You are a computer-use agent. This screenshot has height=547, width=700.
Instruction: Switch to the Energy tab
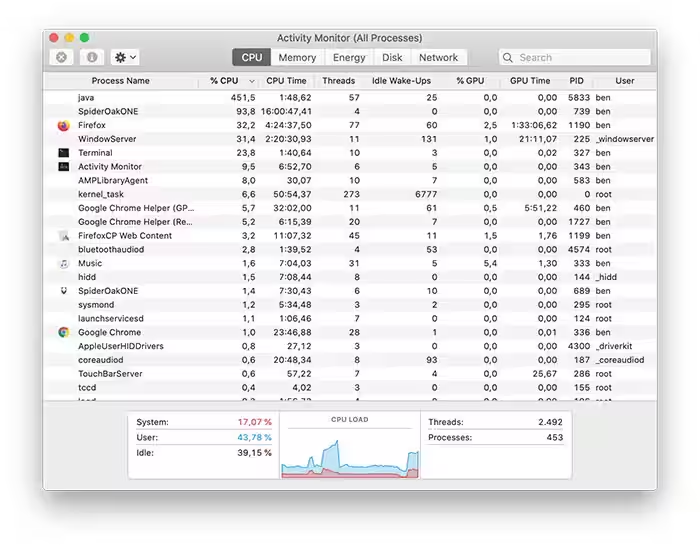(349, 57)
